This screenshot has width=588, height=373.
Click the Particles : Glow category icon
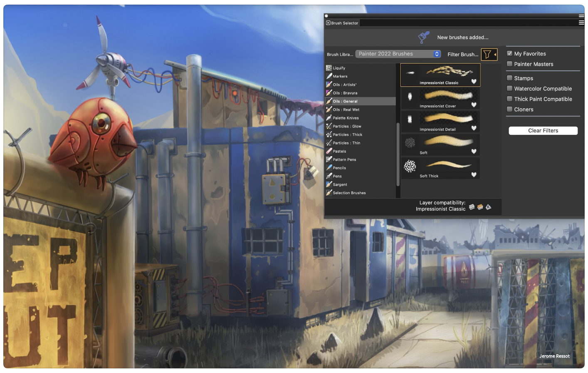329,126
